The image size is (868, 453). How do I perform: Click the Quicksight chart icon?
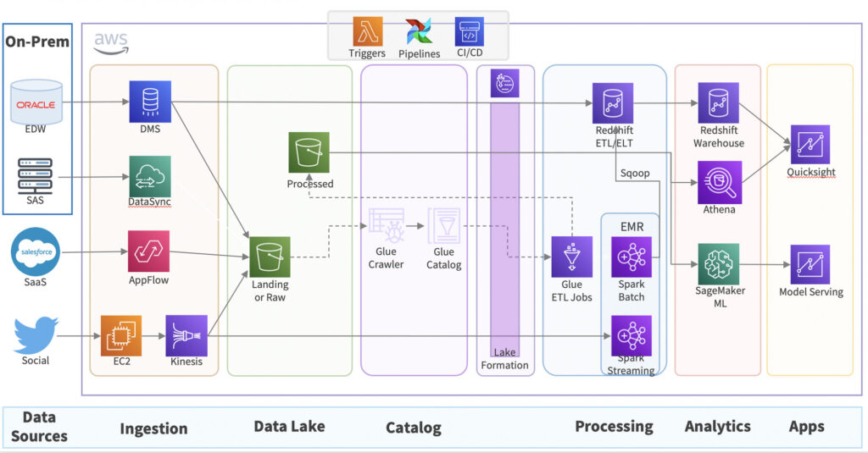coord(810,145)
